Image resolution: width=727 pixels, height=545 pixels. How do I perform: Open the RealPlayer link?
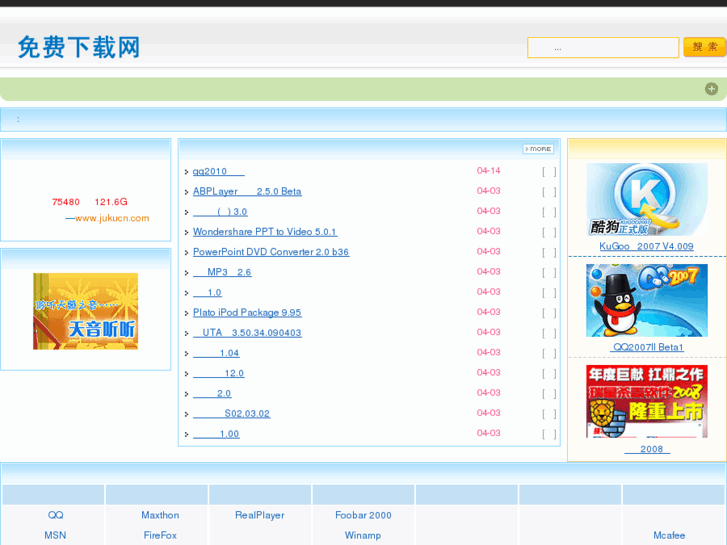coord(260,515)
